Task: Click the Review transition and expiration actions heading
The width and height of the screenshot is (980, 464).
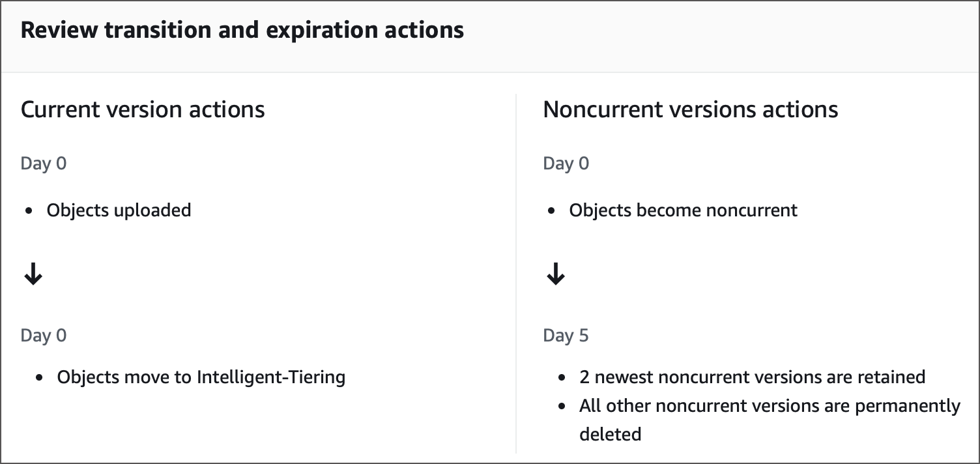Action: pyautogui.click(x=242, y=31)
